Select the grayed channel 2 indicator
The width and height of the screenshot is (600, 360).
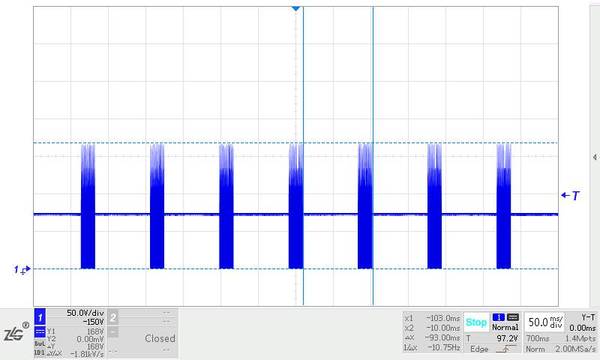click(112, 317)
